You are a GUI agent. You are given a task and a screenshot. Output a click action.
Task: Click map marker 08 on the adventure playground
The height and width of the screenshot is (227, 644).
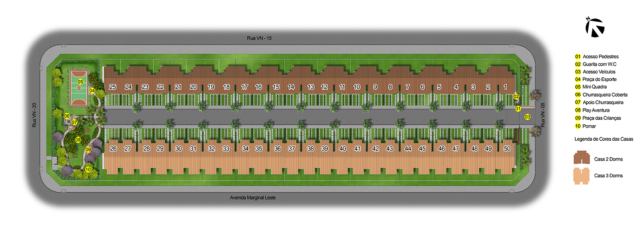[78, 139]
